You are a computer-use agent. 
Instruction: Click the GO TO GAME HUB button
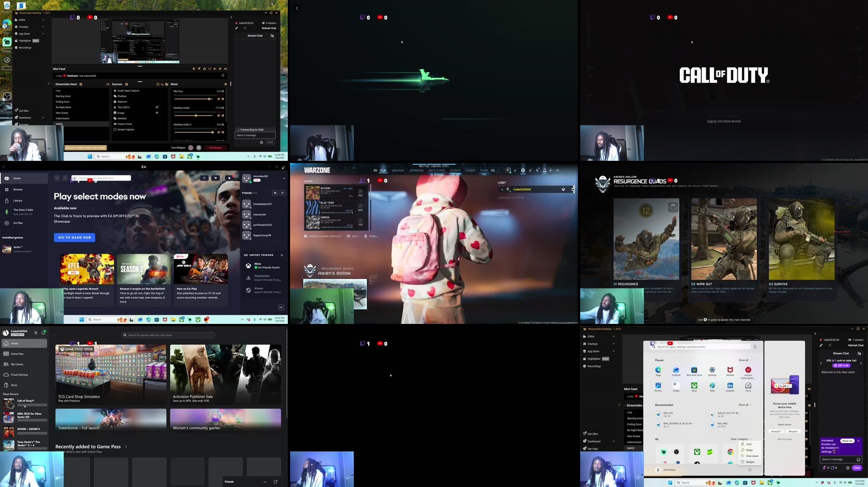(74, 237)
